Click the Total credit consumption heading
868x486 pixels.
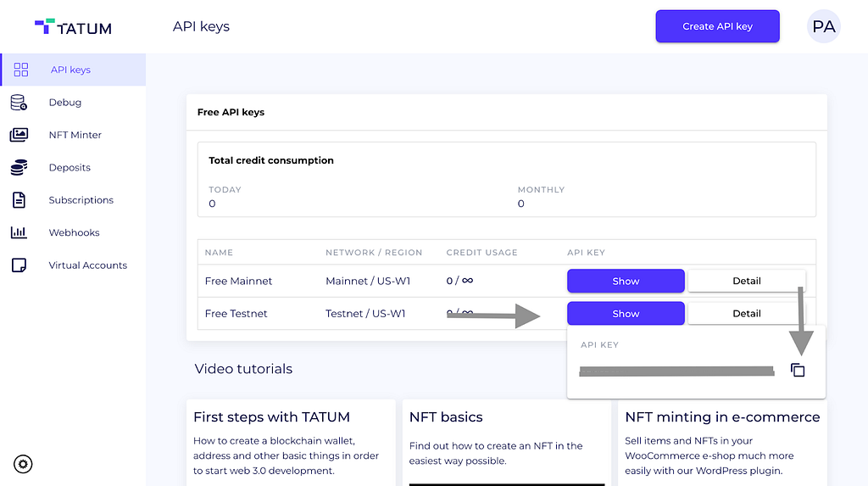point(271,160)
